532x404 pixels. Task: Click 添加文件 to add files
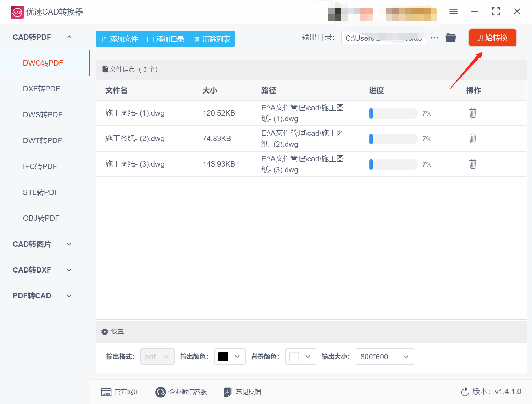click(120, 39)
